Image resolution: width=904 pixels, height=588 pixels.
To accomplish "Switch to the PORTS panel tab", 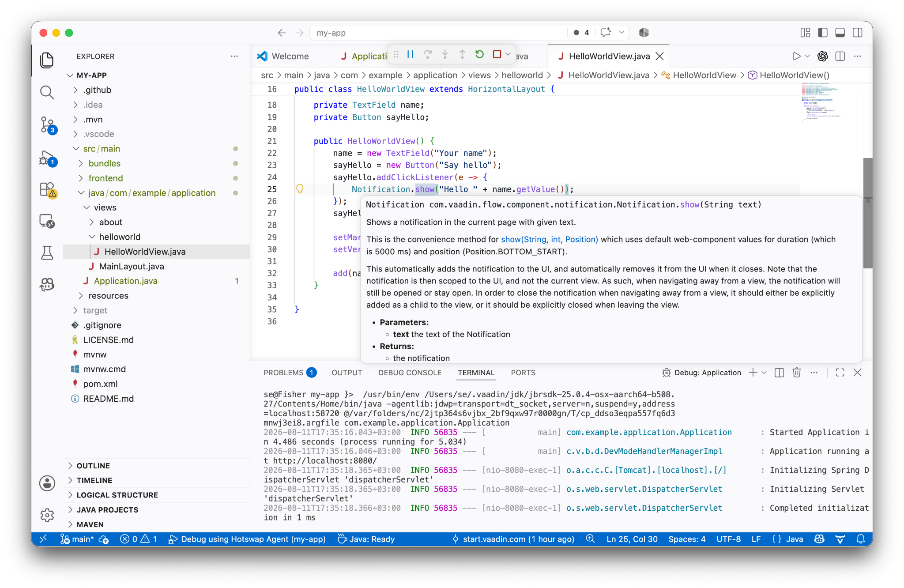I will [523, 373].
